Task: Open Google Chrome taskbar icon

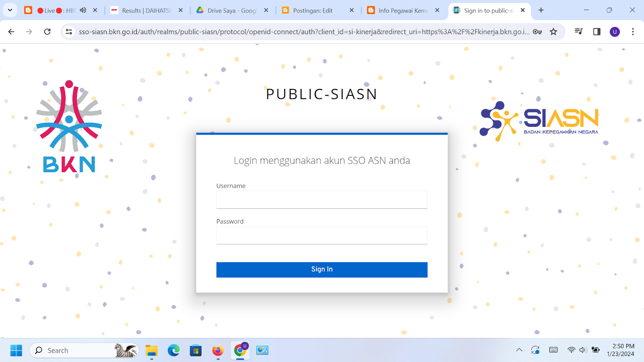Action: tap(240, 350)
